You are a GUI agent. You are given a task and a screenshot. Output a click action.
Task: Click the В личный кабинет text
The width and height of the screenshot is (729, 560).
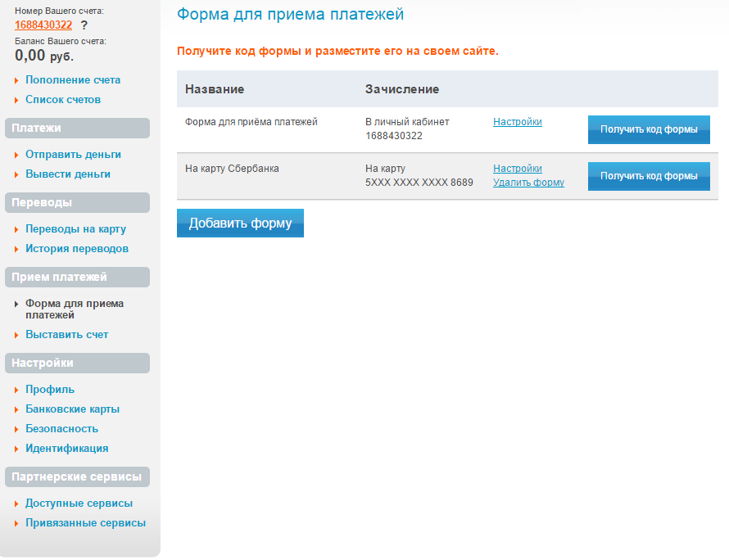(x=407, y=122)
